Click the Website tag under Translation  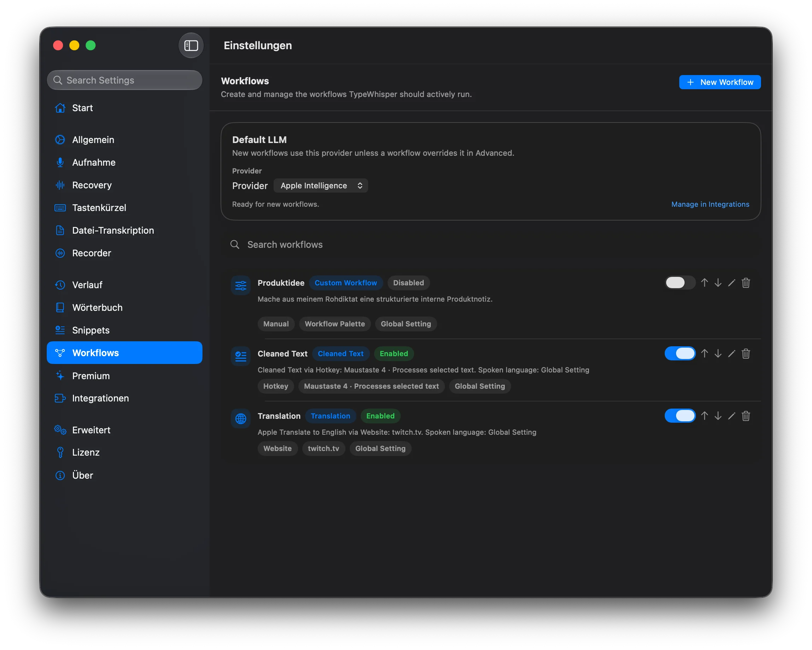pos(277,449)
